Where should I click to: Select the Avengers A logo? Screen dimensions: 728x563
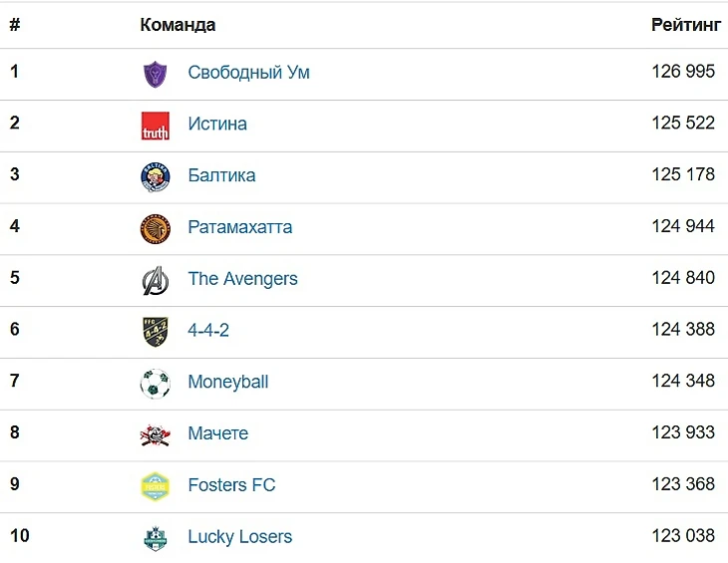[155, 281]
